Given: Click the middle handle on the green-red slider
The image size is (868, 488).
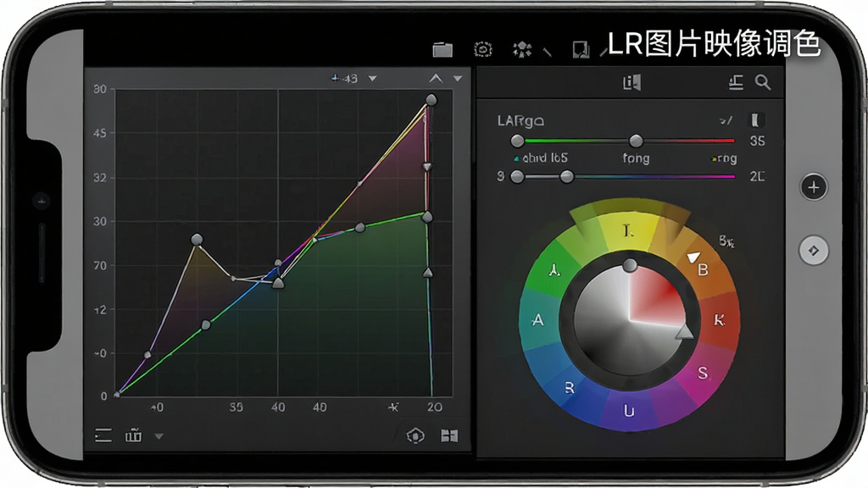Looking at the screenshot, I should pyautogui.click(x=636, y=141).
